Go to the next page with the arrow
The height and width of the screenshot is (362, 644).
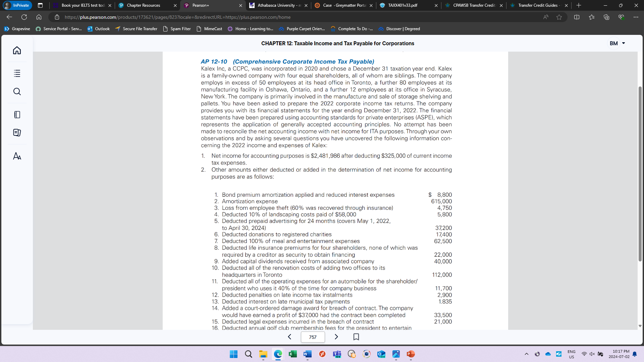coord(336,337)
